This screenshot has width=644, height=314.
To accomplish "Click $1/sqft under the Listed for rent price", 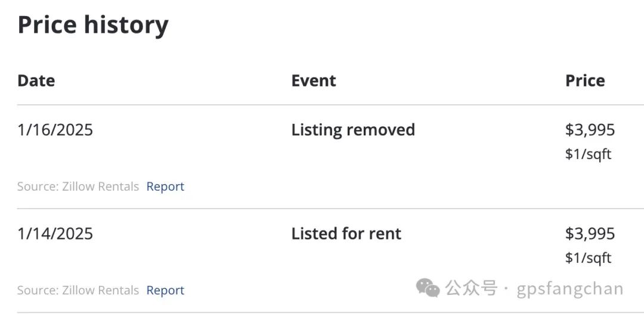I will pyautogui.click(x=588, y=258).
